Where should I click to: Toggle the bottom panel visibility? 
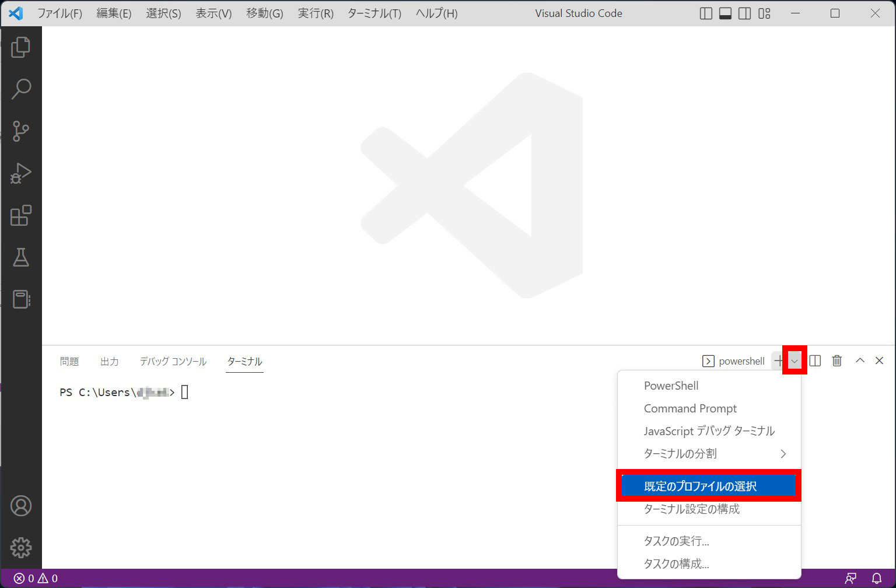click(725, 13)
